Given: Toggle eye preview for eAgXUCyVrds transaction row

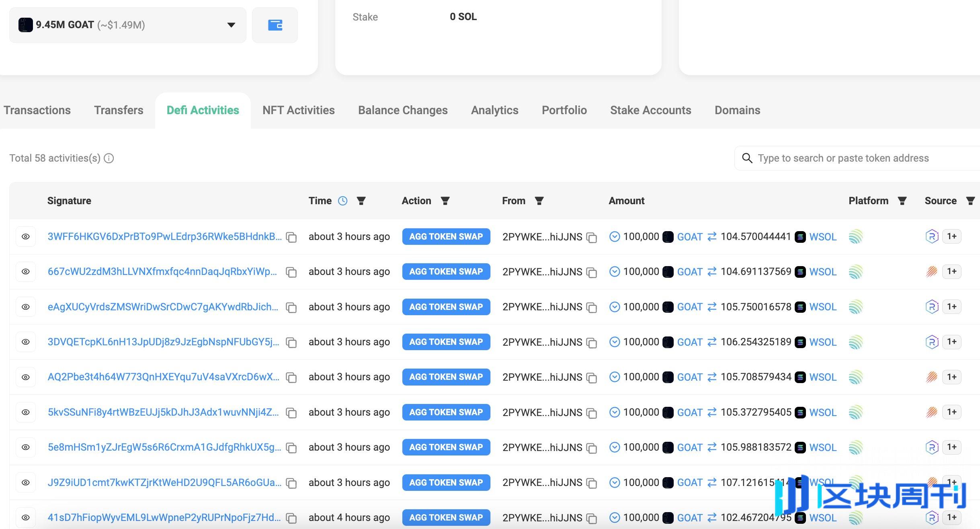Looking at the screenshot, I should pos(26,307).
